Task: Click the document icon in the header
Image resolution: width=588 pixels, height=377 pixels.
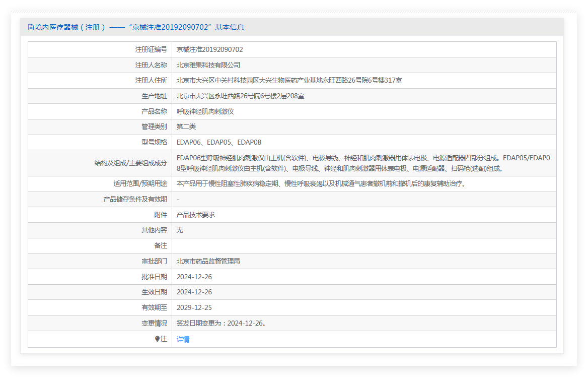Action: tap(31, 27)
